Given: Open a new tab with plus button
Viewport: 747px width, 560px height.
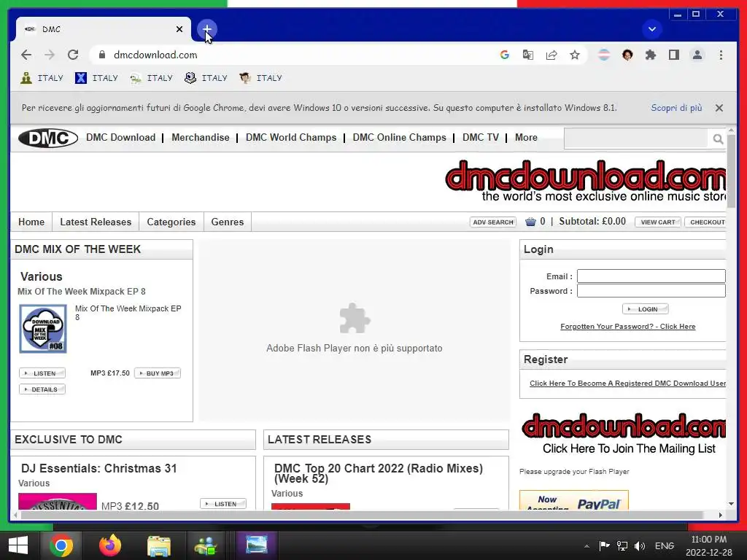Looking at the screenshot, I should click(206, 29).
